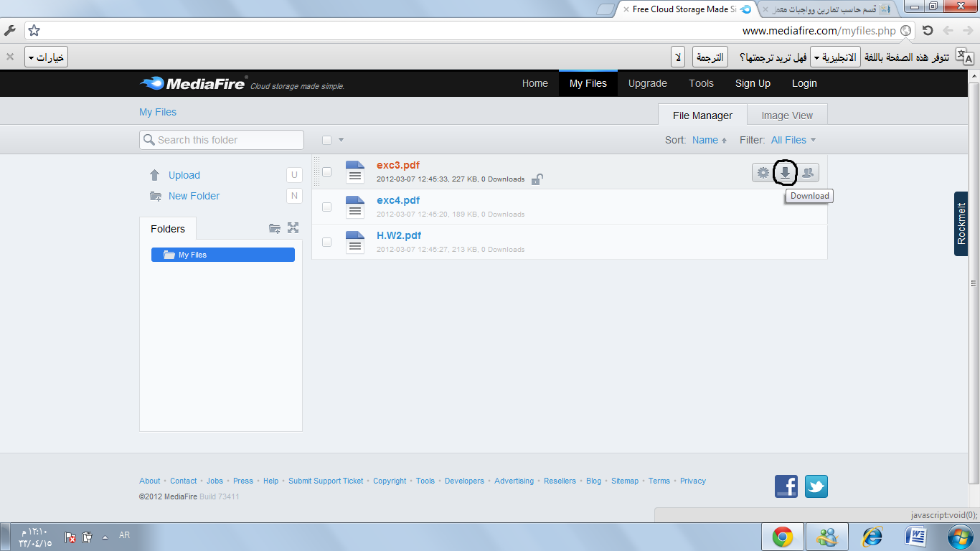
Task: Click the folder-plus icon beside New Folder
Action: (x=155, y=196)
